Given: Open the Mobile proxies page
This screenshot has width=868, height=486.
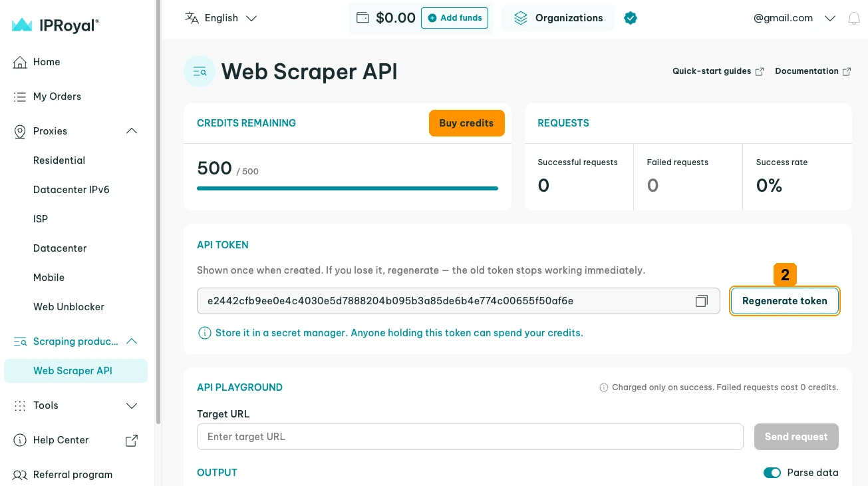Looking at the screenshot, I should point(49,278).
